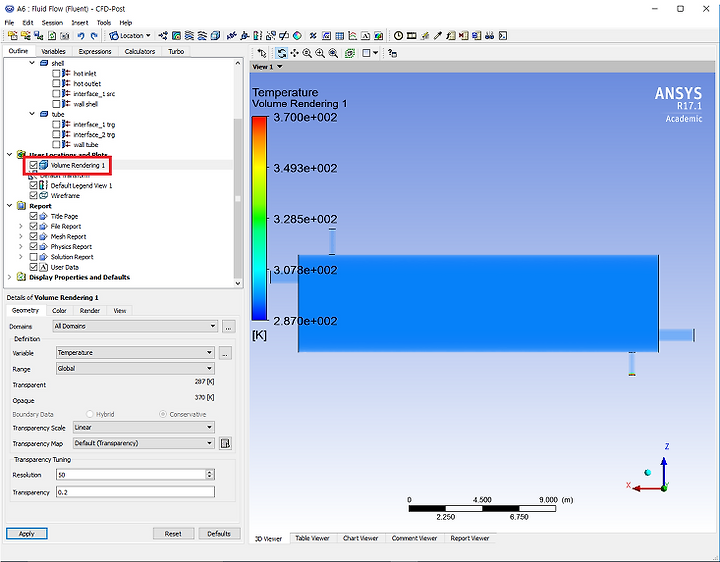Click the Chart toolbar icon

tap(352, 35)
